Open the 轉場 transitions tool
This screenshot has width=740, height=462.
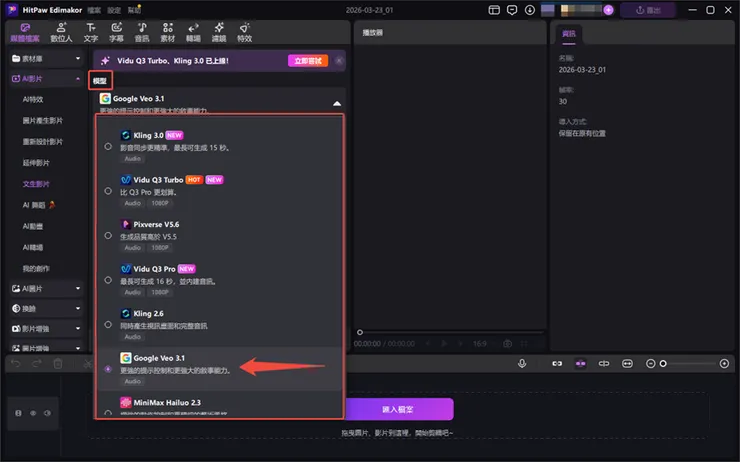click(x=193, y=32)
